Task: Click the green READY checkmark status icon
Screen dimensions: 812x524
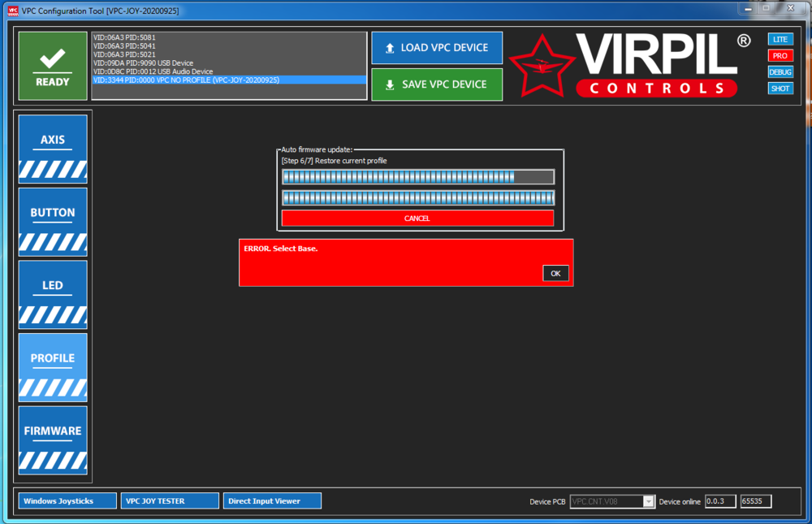Action: (52, 66)
